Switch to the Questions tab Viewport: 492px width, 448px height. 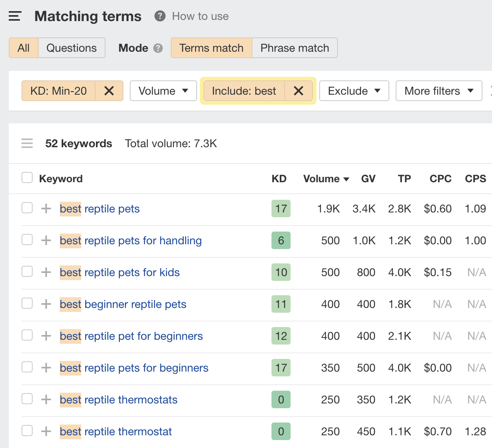point(72,48)
